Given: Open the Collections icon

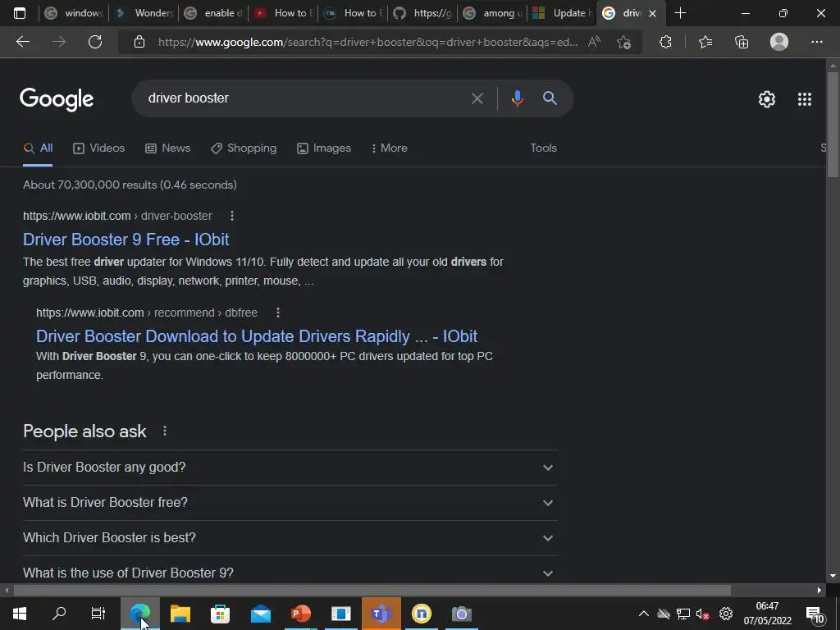Looking at the screenshot, I should pyautogui.click(x=742, y=42).
